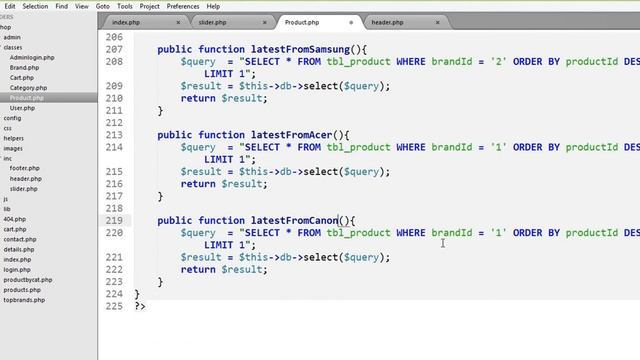Expand the config folder
The image size is (640, 360).
click(12, 118)
